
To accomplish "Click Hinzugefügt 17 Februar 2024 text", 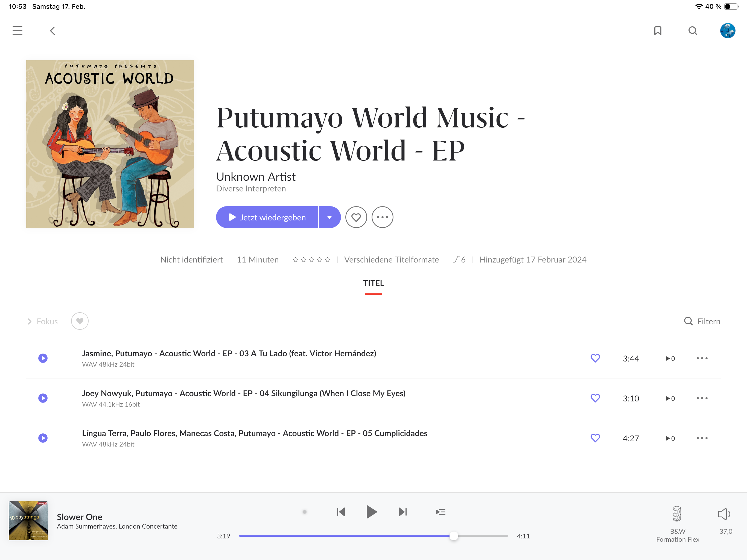I will point(533,259).
